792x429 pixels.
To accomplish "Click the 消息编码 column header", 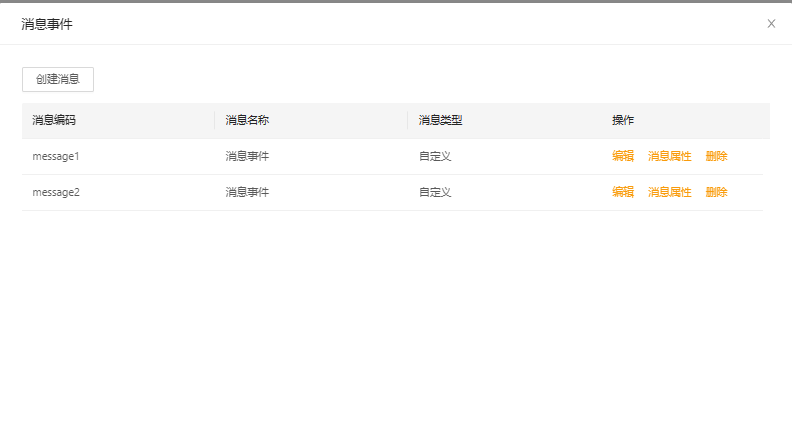I will pyautogui.click(x=54, y=121).
